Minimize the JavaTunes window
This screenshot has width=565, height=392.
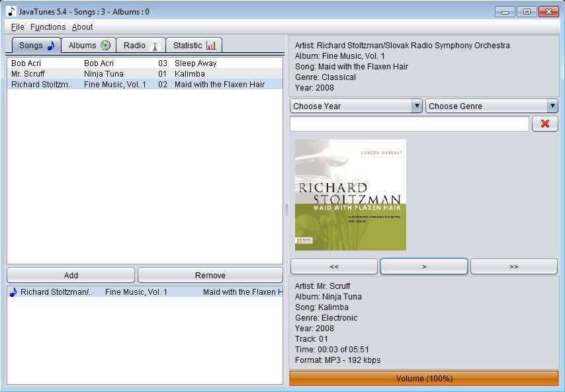coord(505,12)
